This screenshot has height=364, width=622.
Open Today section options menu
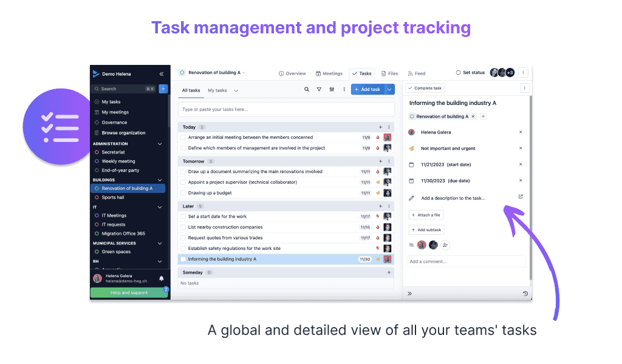click(389, 127)
